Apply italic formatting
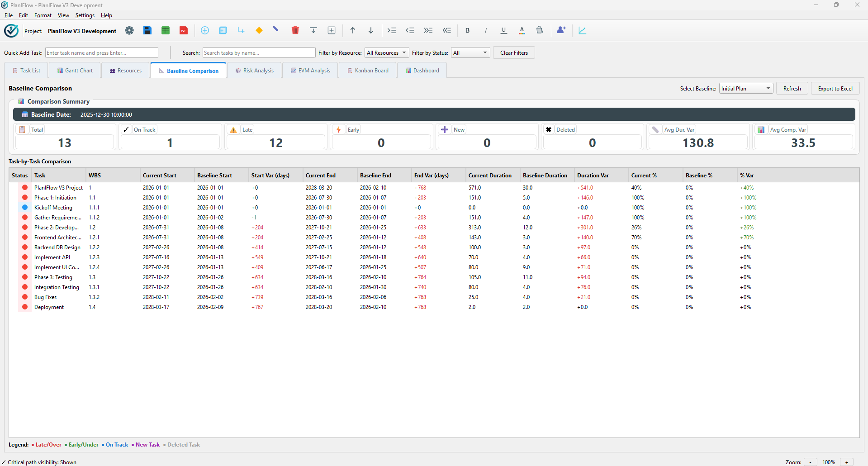Viewport: 868px width, 466px height. coord(486,30)
